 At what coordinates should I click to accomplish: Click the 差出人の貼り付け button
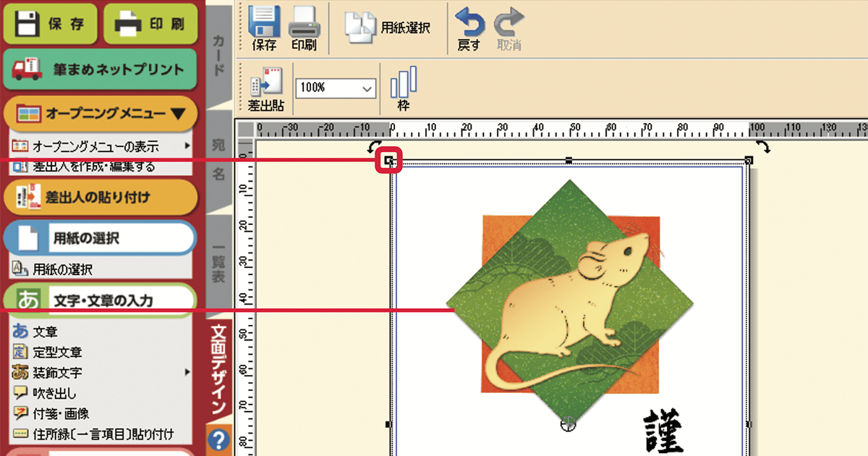click(x=101, y=196)
